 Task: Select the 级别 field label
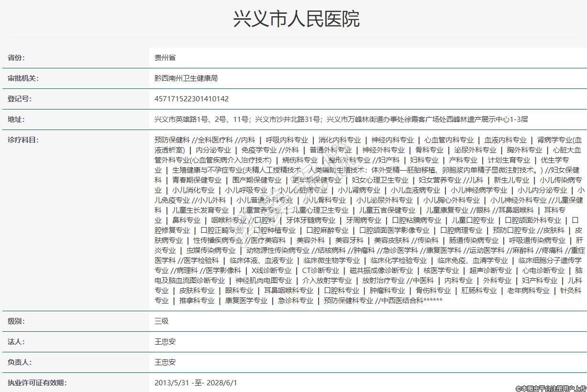click(x=16, y=321)
